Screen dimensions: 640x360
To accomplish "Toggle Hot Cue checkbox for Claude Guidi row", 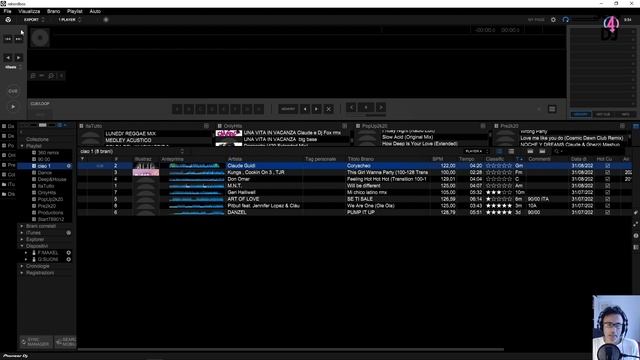I will (607, 166).
